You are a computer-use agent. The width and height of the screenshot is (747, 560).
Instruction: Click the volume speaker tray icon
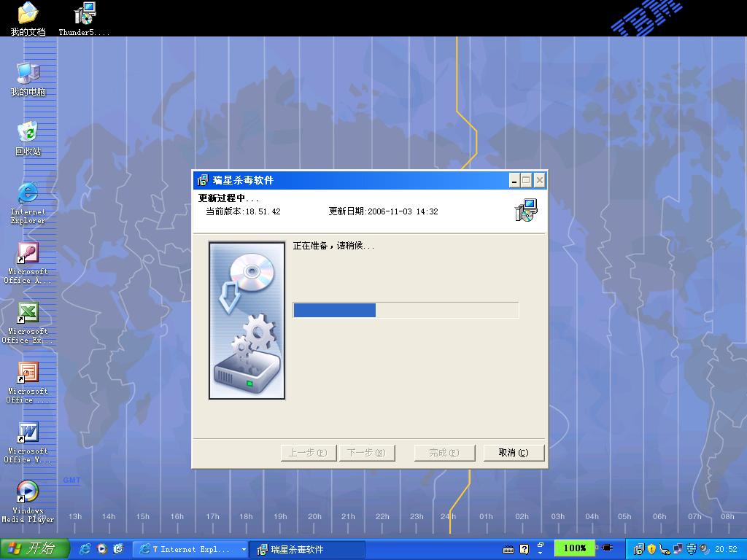click(704, 549)
